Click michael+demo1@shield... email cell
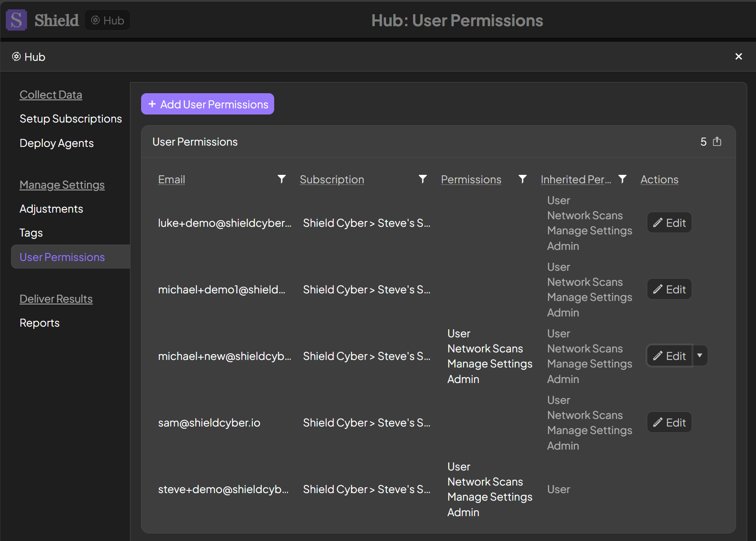Screen dimensions: 756x541 (221, 289)
